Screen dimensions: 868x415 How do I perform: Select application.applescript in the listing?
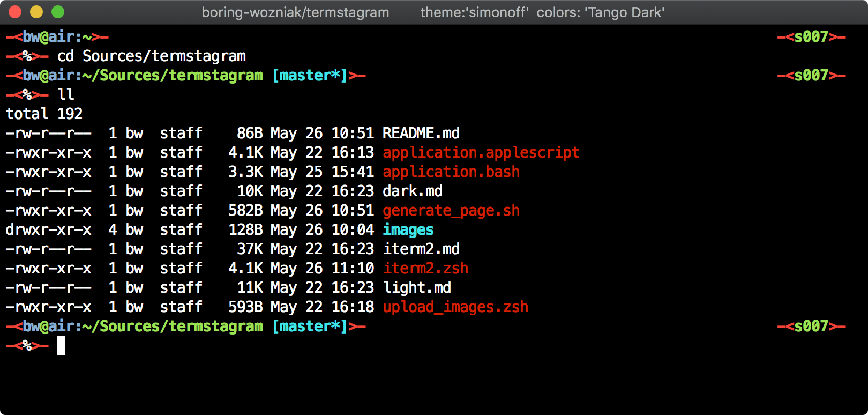(481, 152)
